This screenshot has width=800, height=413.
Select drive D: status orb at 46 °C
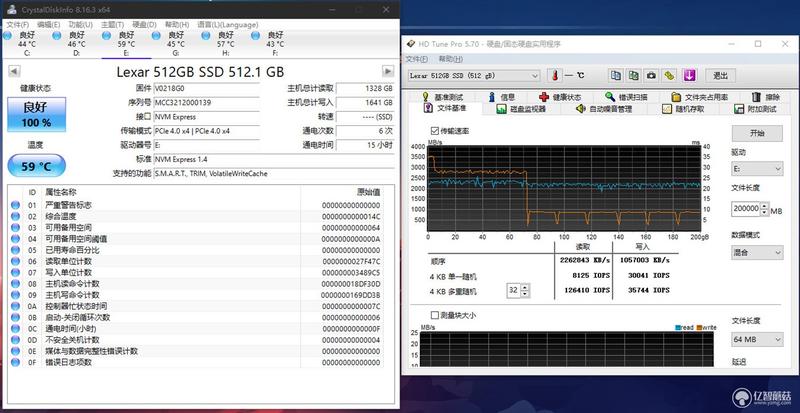(x=57, y=35)
